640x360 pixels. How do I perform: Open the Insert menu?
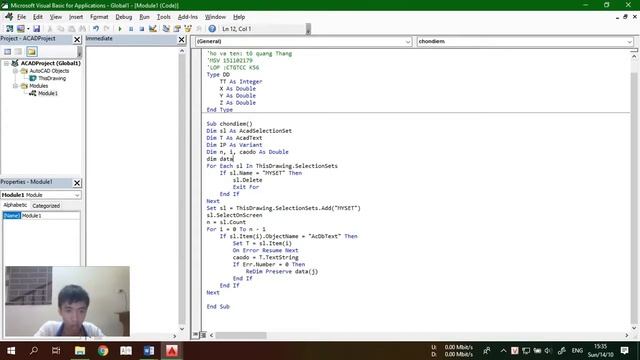click(76, 17)
